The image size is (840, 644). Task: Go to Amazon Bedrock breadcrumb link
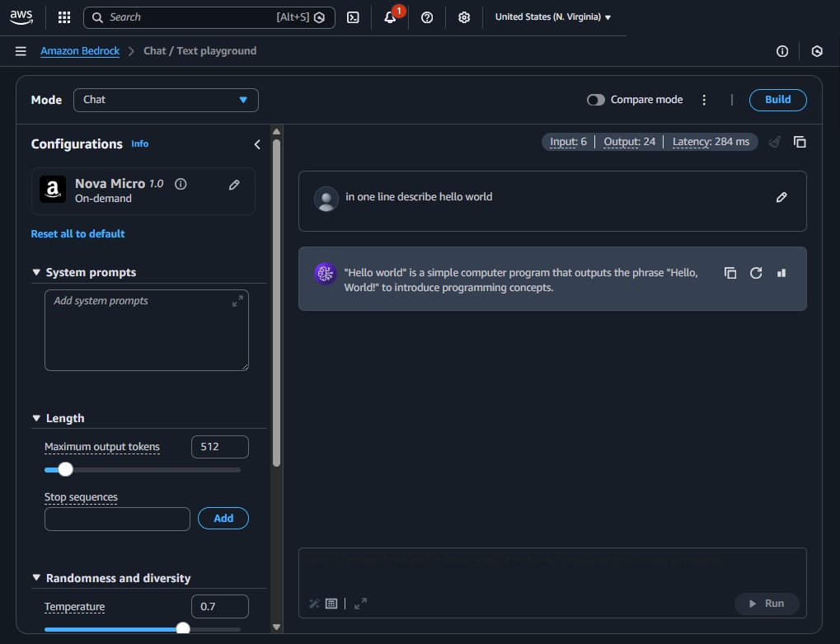pyautogui.click(x=80, y=51)
